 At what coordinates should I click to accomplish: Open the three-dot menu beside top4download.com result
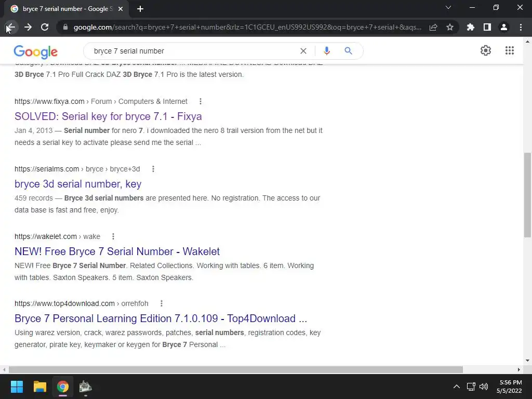(162, 303)
